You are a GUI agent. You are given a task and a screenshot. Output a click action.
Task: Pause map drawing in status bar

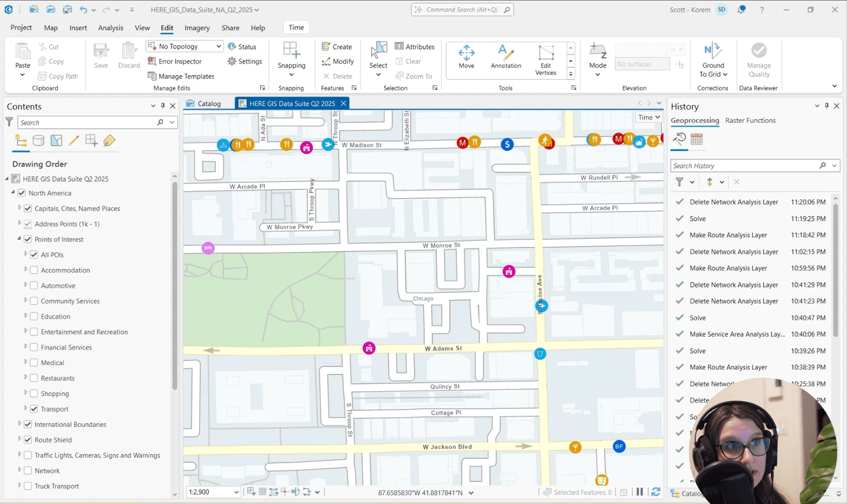click(x=639, y=492)
